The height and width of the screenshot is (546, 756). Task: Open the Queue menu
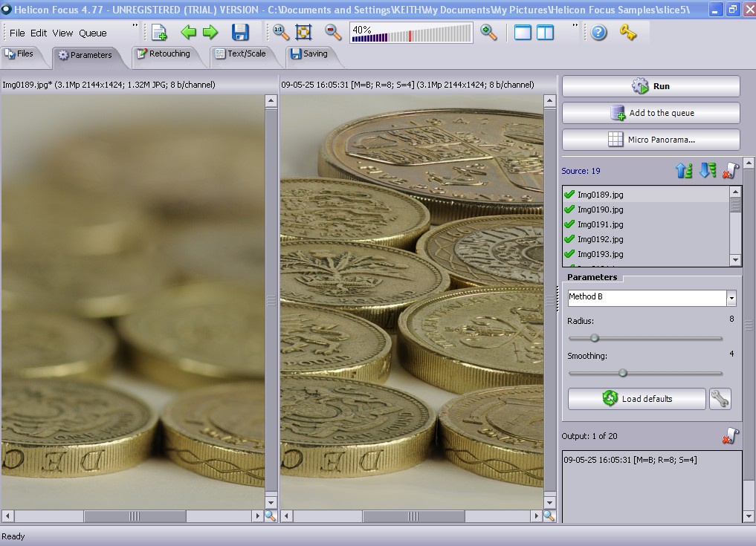pyautogui.click(x=93, y=33)
